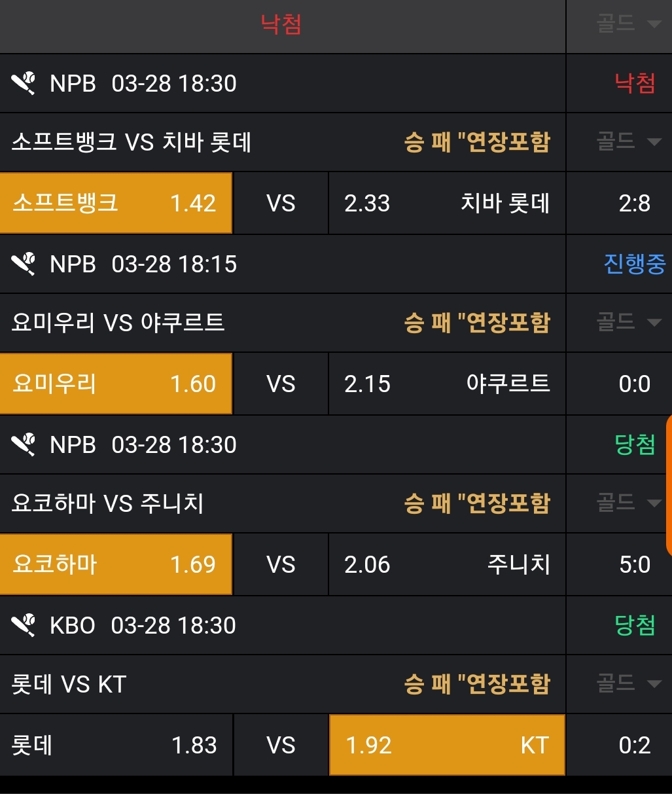The image size is (672, 794).
Task: Pick the 2.15 야쿠르트 odds option
Action: pos(446,384)
